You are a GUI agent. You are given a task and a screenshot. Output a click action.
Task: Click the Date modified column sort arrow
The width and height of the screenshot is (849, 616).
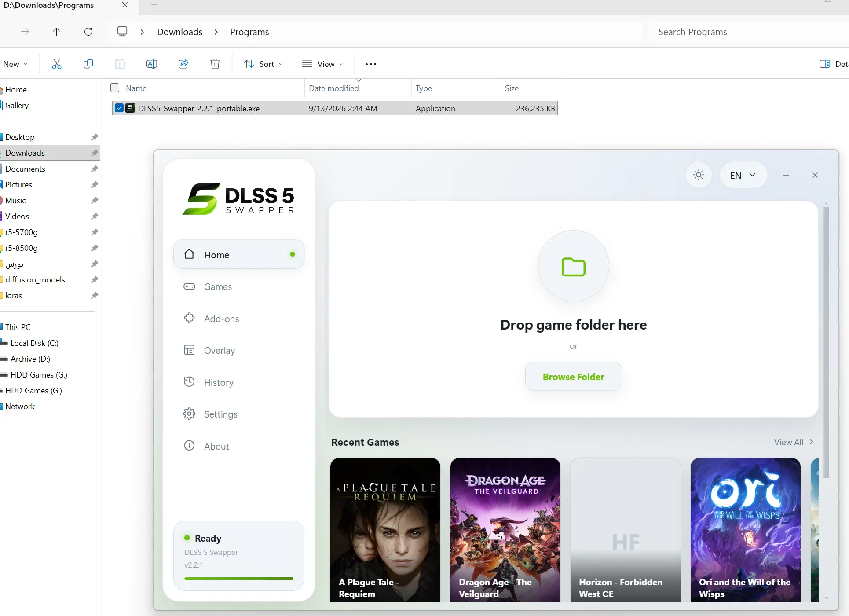359,81
